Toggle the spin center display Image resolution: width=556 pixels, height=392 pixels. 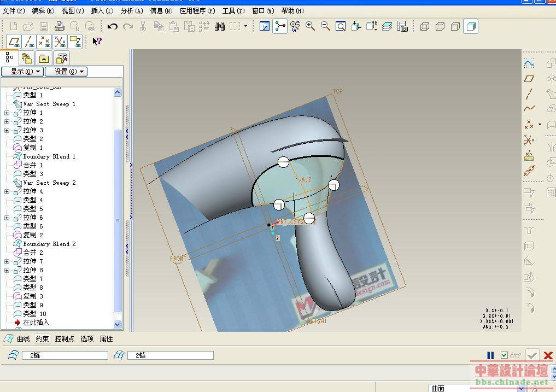[x=280, y=26]
